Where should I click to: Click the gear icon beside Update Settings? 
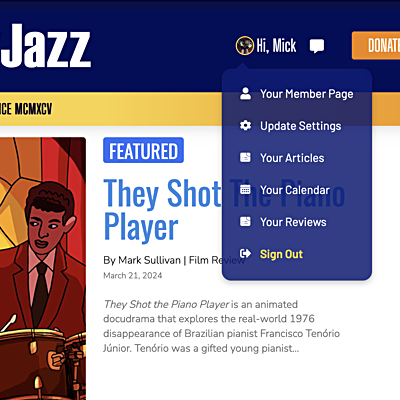pyautogui.click(x=245, y=126)
